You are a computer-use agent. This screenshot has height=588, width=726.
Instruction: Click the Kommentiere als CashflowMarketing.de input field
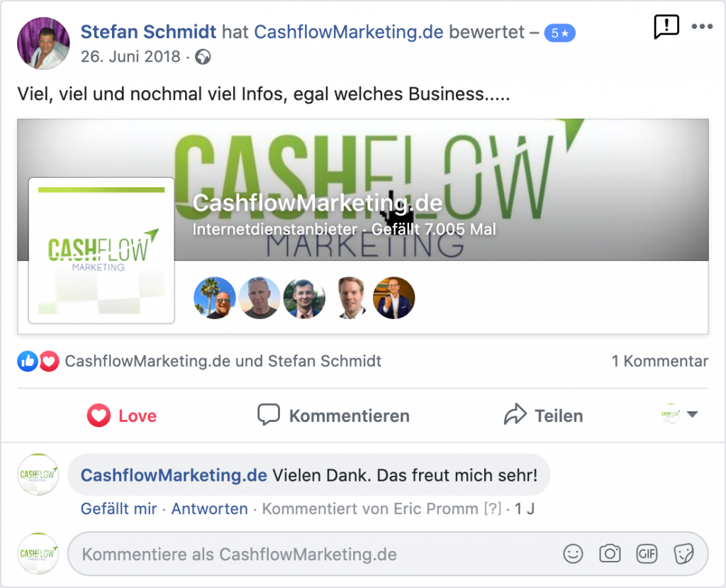click(388, 554)
